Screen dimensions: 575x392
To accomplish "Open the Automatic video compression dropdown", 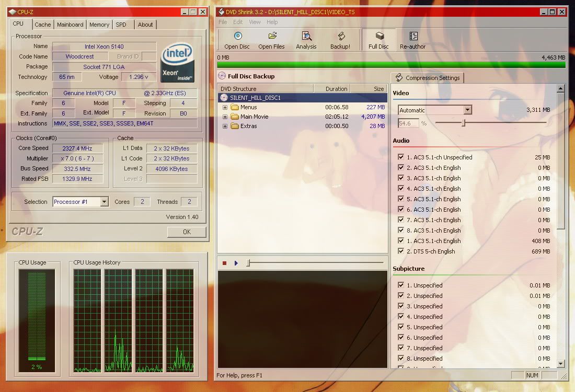I will pos(467,110).
